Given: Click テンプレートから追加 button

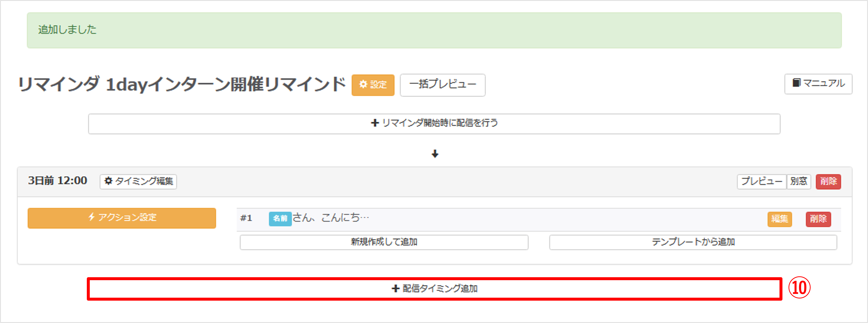Looking at the screenshot, I should coord(693,242).
